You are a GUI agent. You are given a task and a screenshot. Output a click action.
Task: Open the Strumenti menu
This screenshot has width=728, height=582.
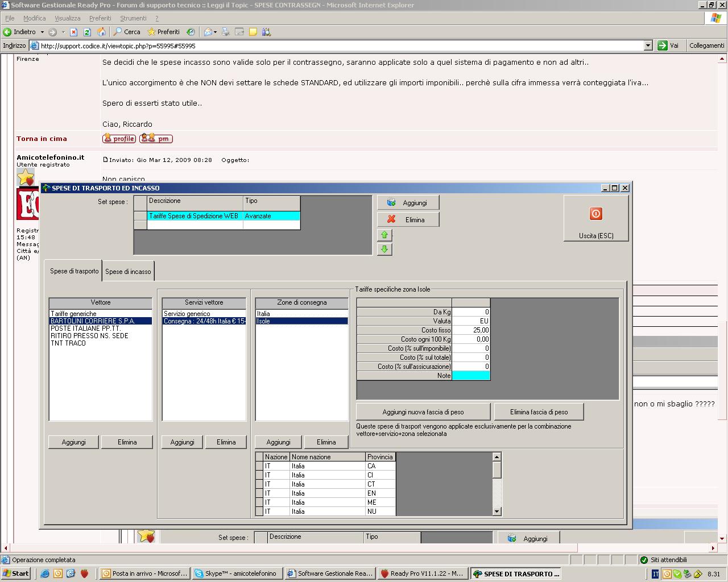pos(133,18)
